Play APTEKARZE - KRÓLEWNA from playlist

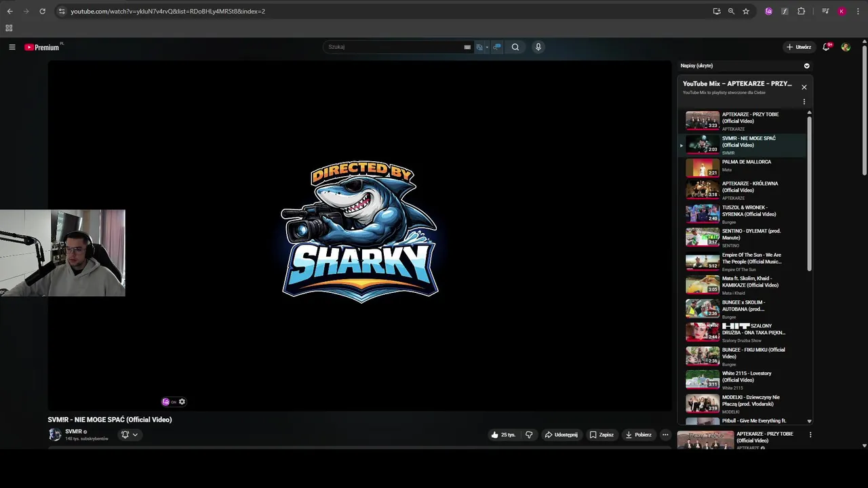pos(744,190)
